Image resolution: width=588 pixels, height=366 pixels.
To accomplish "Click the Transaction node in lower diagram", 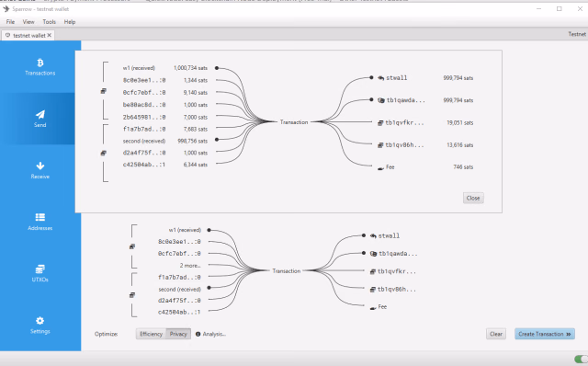I will [286, 270].
